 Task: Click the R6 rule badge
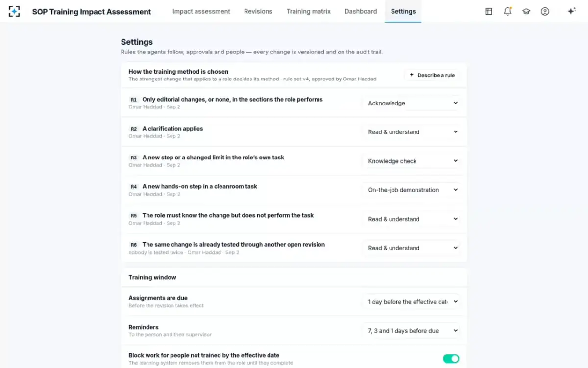point(134,245)
